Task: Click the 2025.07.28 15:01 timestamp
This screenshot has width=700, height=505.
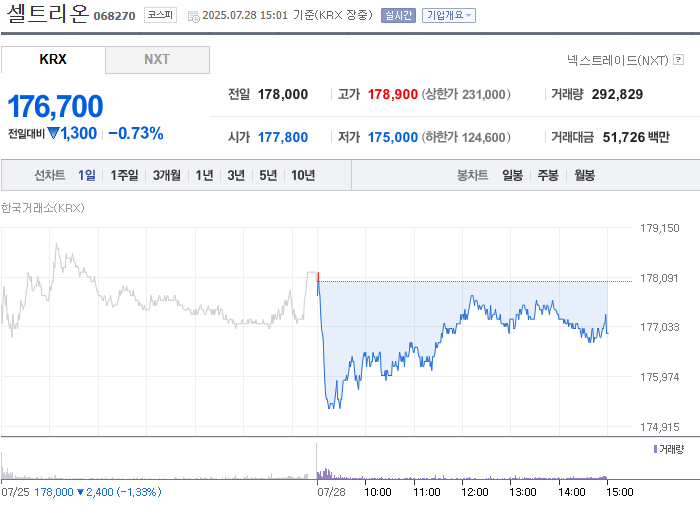Action: click(245, 15)
